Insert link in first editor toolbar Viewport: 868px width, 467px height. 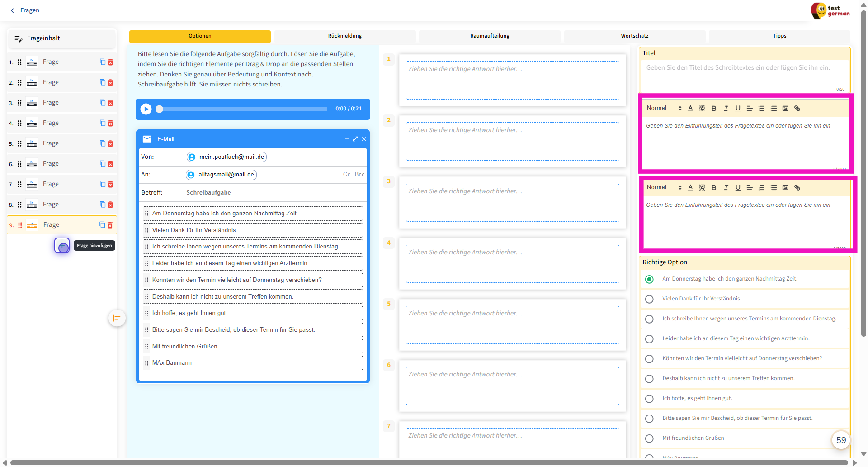(x=797, y=109)
